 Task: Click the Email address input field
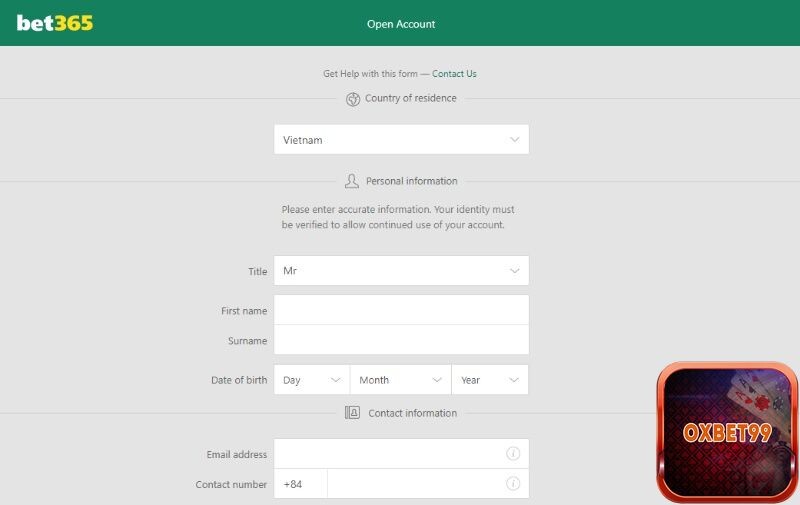pyautogui.click(x=390, y=454)
